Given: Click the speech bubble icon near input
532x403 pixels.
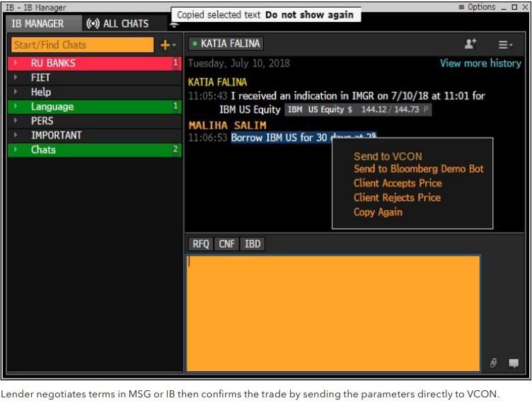Looking at the screenshot, I should pos(514,363).
